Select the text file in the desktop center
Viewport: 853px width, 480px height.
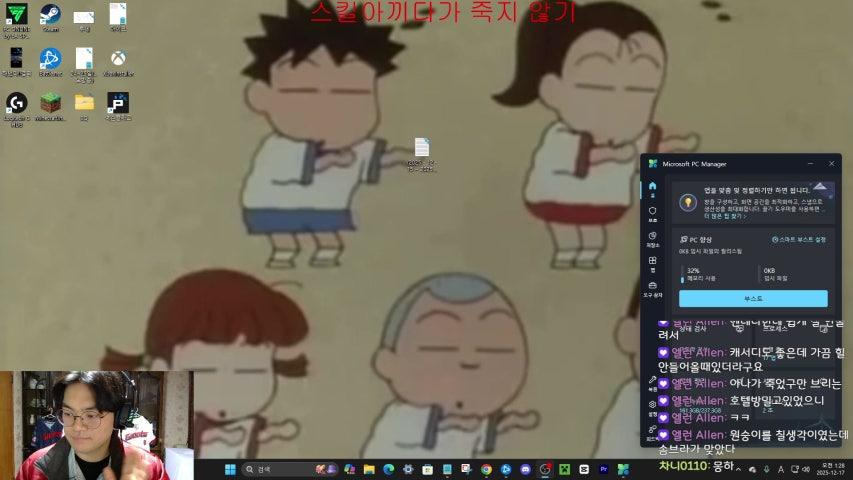(x=422, y=154)
